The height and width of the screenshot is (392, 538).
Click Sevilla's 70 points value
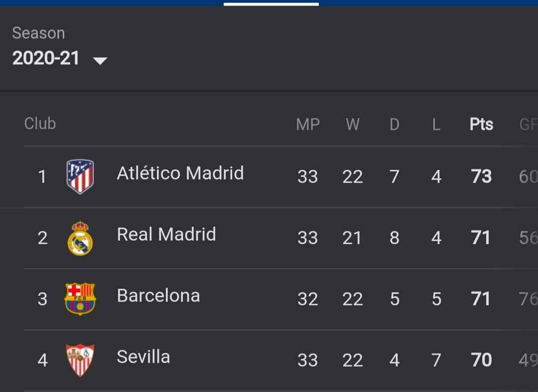481,360
